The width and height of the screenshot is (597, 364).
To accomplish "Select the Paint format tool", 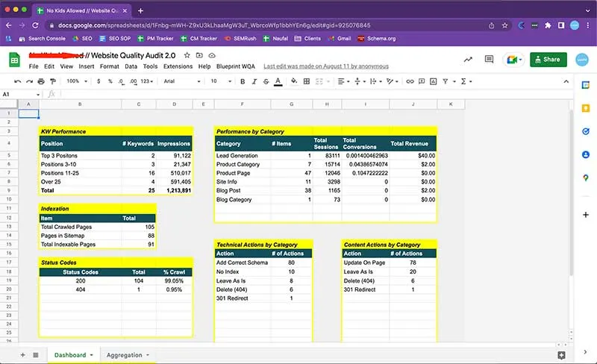I will click(x=53, y=81).
